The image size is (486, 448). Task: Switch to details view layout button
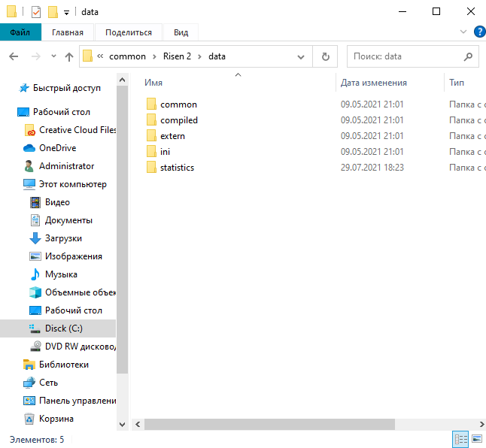(461, 439)
